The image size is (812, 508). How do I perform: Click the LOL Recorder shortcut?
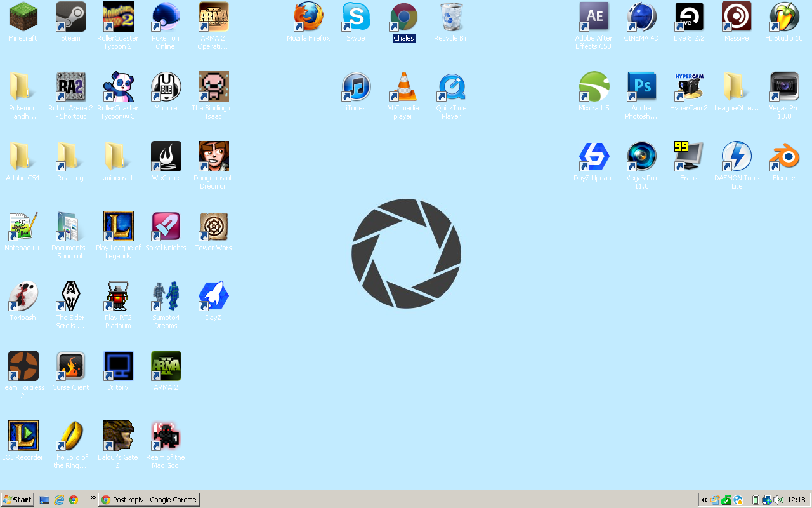click(x=23, y=436)
